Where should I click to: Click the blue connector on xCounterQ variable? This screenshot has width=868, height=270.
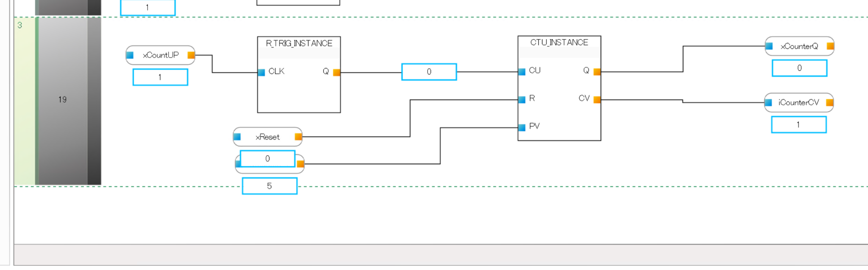[769, 46]
